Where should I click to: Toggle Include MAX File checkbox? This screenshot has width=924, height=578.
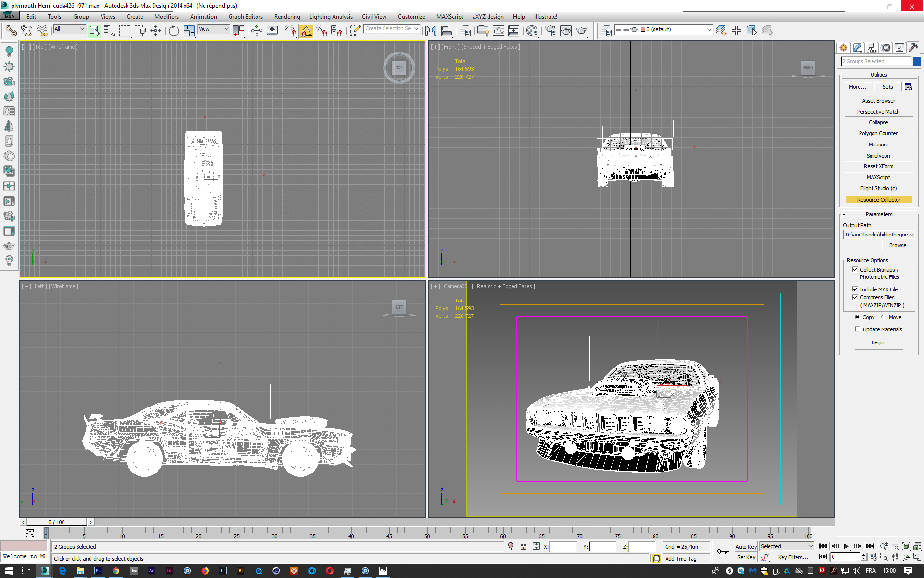tap(855, 289)
